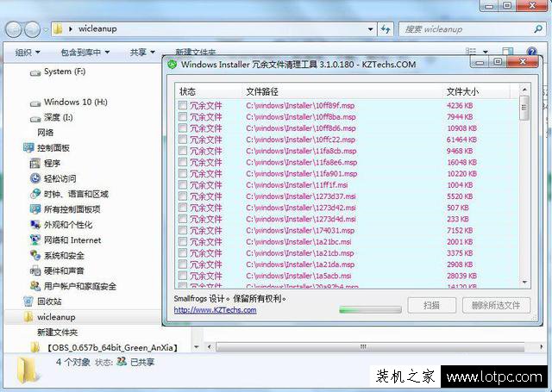
Task: Click the address bar path arrow before wicleanup
Action: coord(71,28)
